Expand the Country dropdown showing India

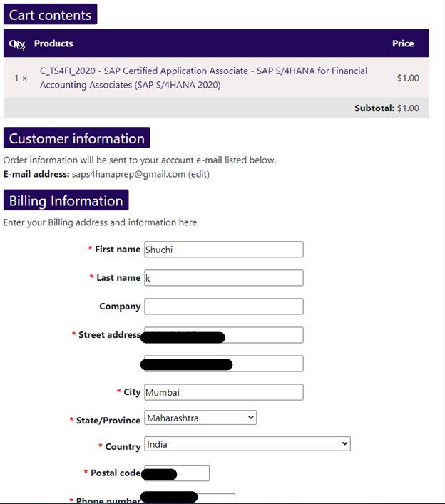pyautogui.click(x=247, y=444)
